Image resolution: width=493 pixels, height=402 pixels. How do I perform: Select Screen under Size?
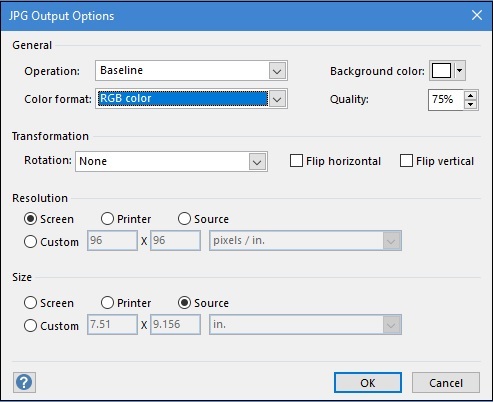click(30, 303)
